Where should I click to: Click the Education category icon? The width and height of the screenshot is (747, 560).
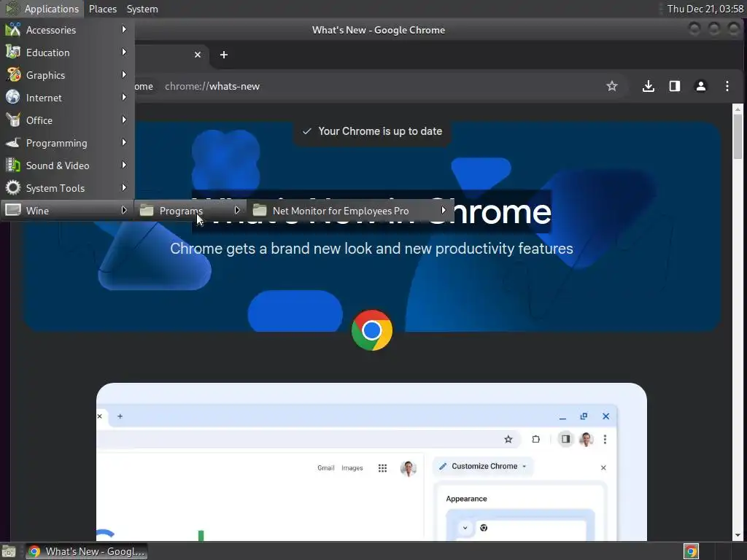click(x=13, y=52)
